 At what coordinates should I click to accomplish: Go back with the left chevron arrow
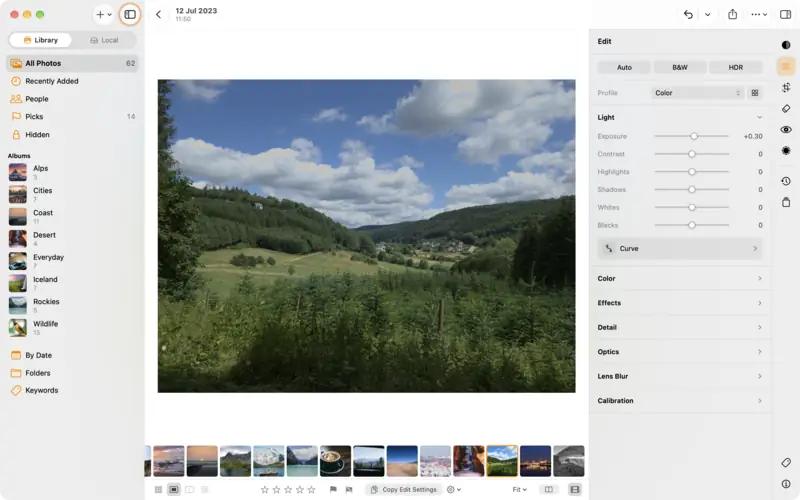tap(158, 14)
